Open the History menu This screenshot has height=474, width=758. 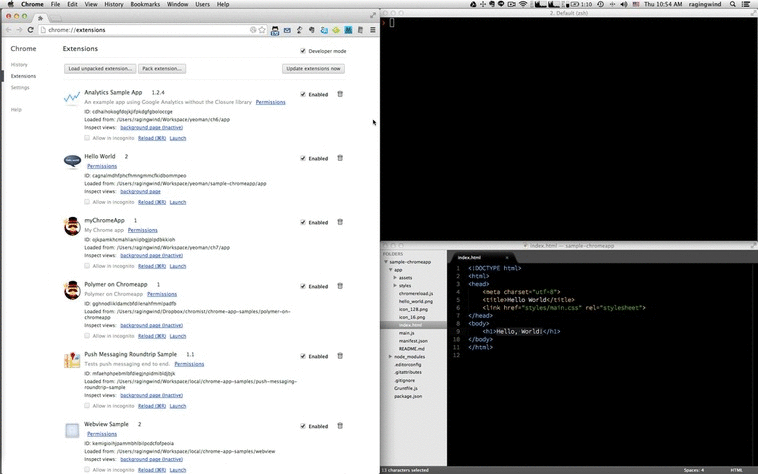coord(114,4)
